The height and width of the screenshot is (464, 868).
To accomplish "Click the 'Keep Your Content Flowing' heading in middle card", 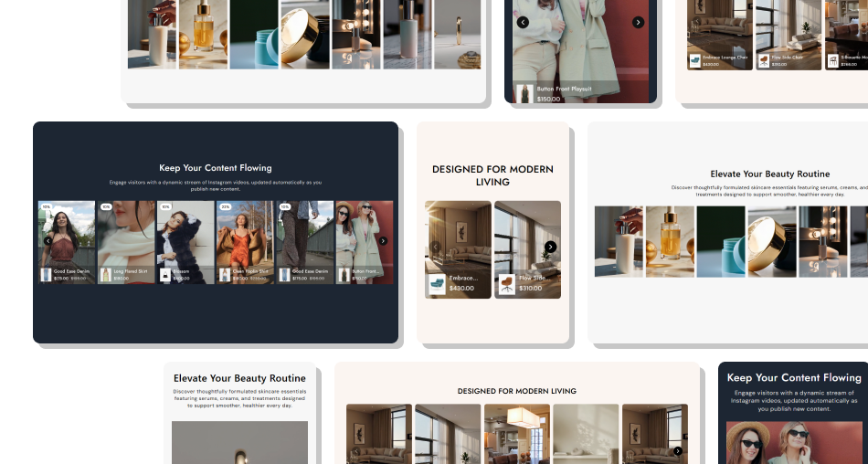I will pos(216,168).
